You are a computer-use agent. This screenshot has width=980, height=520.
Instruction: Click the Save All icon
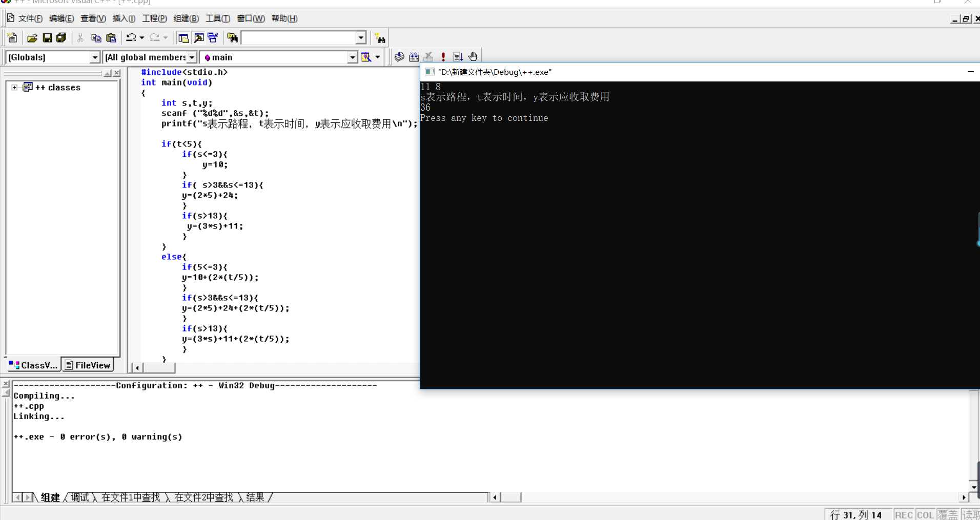61,38
